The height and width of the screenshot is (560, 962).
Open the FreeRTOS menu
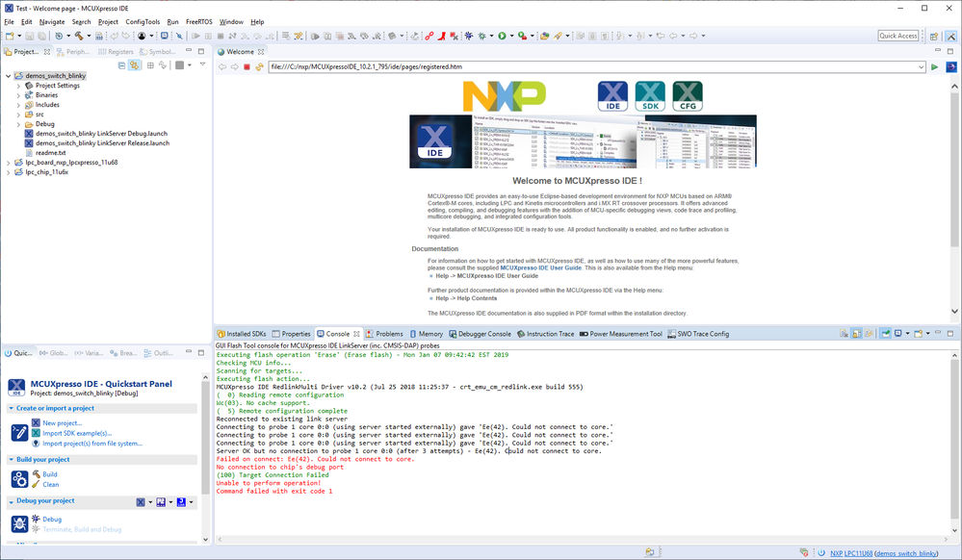tap(198, 21)
